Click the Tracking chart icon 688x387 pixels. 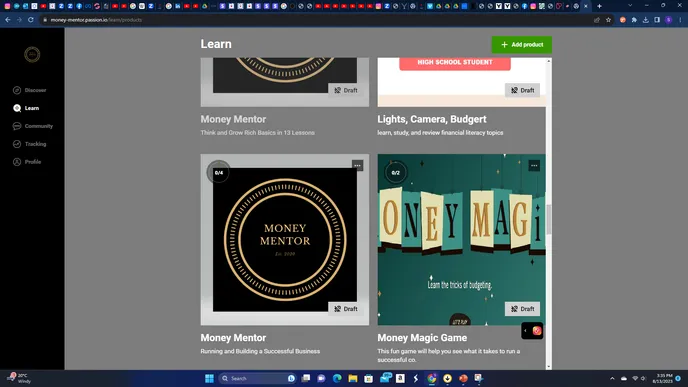tap(17, 144)
